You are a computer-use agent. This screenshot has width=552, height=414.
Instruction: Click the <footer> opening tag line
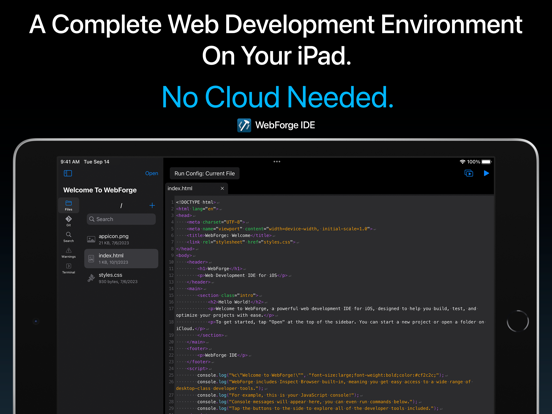click(199, 349)
